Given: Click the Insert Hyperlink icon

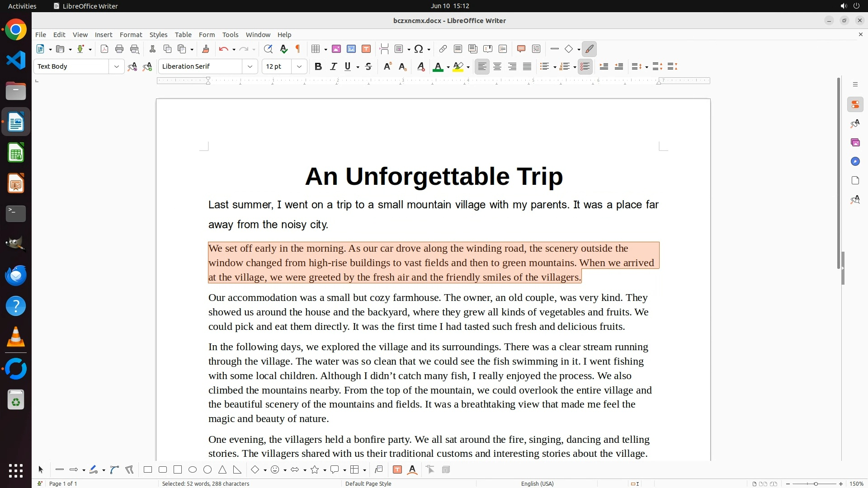Looking at the screenshot, I should [443, 49].
